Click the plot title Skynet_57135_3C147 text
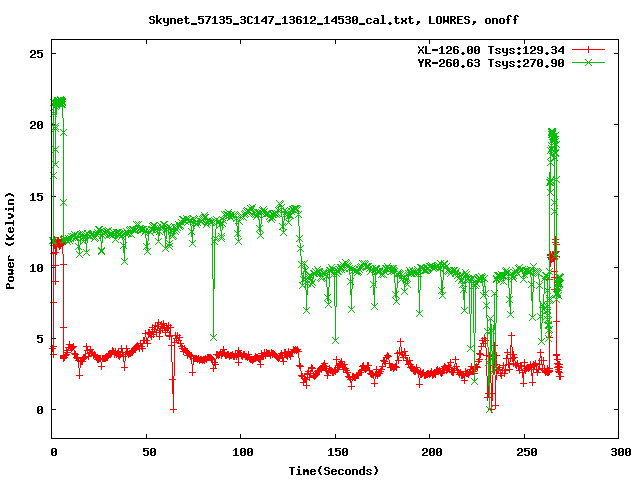The width and height of the screenshot is (640, 480). tap(333, 20)
